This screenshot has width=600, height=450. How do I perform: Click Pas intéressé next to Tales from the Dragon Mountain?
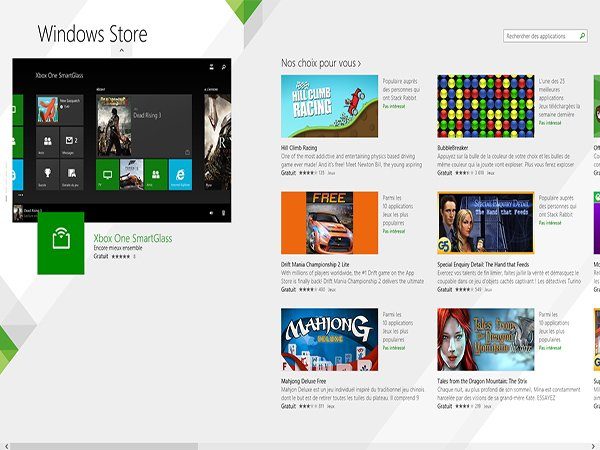[x=550, y=348]
